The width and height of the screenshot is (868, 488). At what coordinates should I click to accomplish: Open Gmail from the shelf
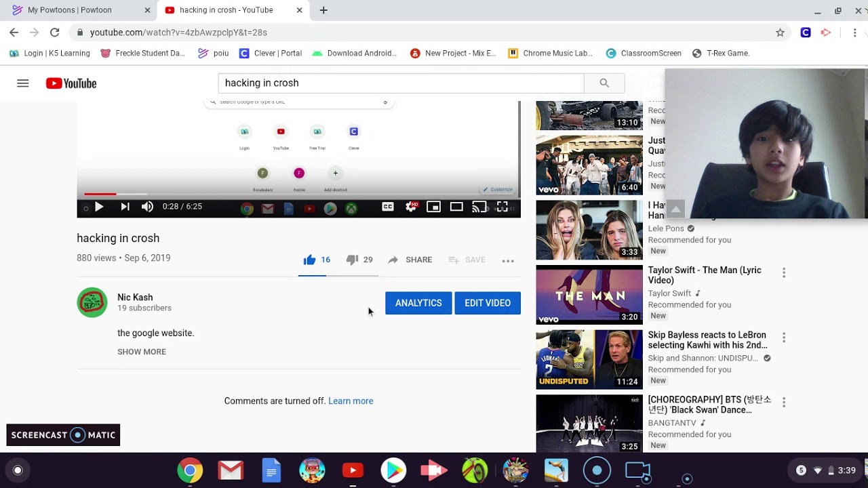(231, 470)
